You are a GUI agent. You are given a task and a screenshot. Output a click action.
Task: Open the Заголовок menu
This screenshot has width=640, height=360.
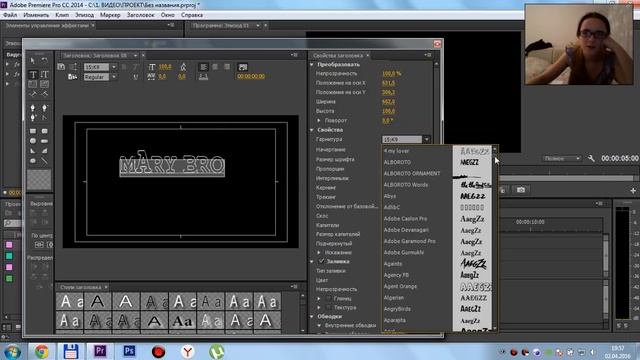pyautogui.click(x=141, y=15)
